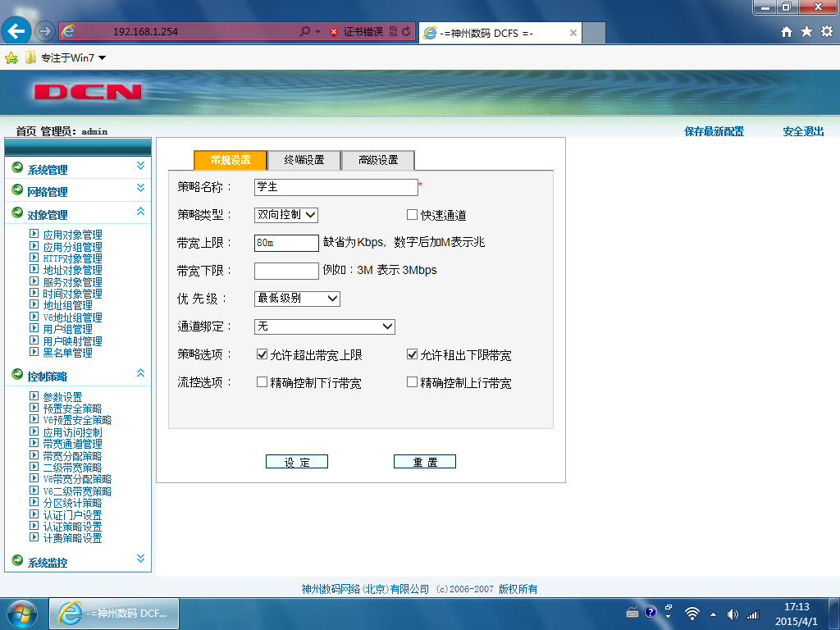Viewport: 840px width, 630px height.
Task: Click arrow icon next to 带宽通道管理
Action: 34,442
